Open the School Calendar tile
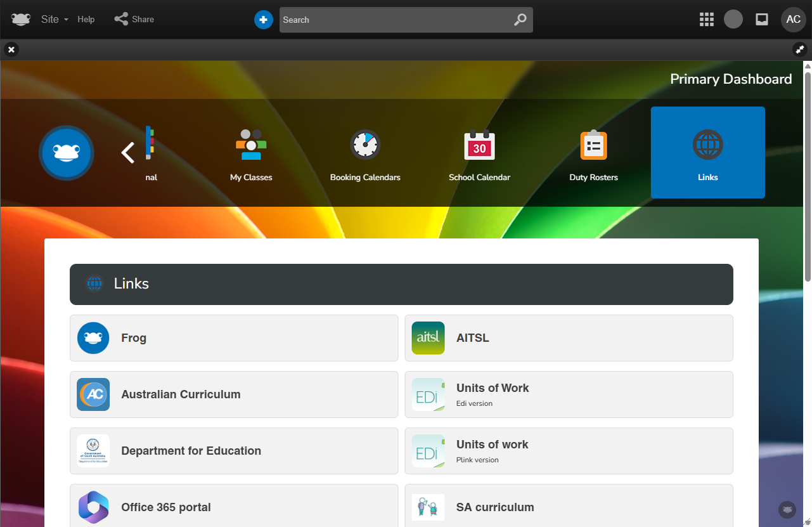Viewport: 812px width, 527px height. pyautogui.click(x=479, y=153)
